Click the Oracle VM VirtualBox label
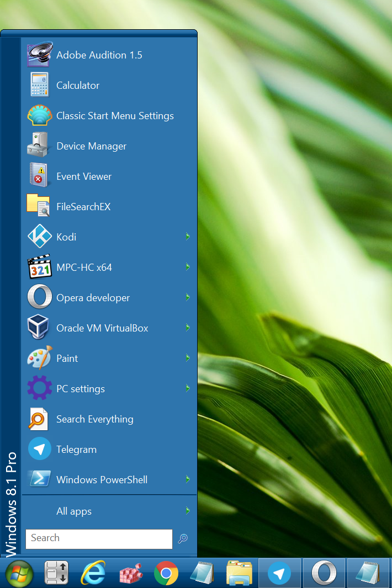The width and height of the screenshot is (392, 588). pos(102,329)
